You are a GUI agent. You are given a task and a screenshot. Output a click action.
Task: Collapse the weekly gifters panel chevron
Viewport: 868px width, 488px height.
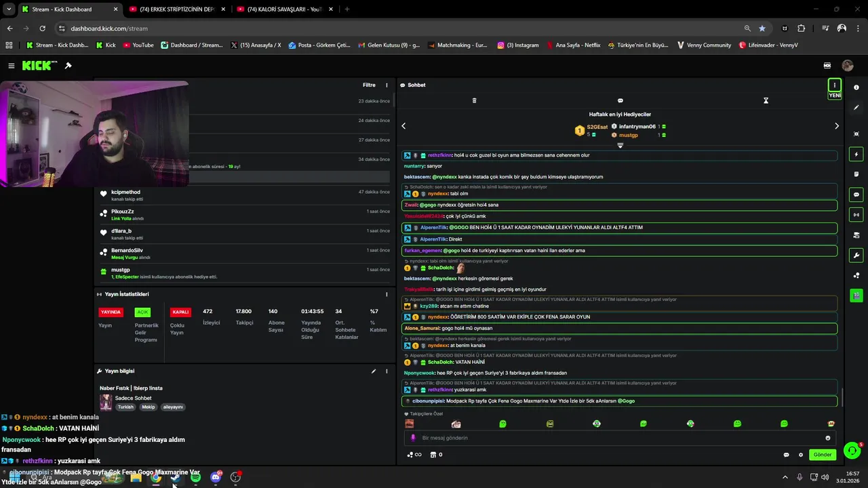620,145
